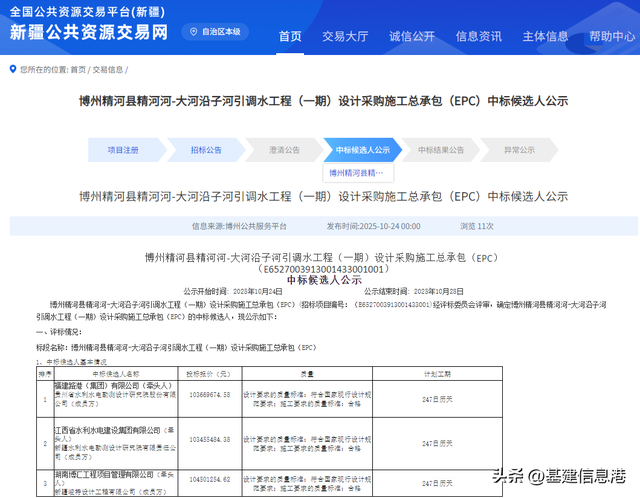Click 公示结束时间 date text
This screenshot has height=498, width=640.
tap(413, 291)
